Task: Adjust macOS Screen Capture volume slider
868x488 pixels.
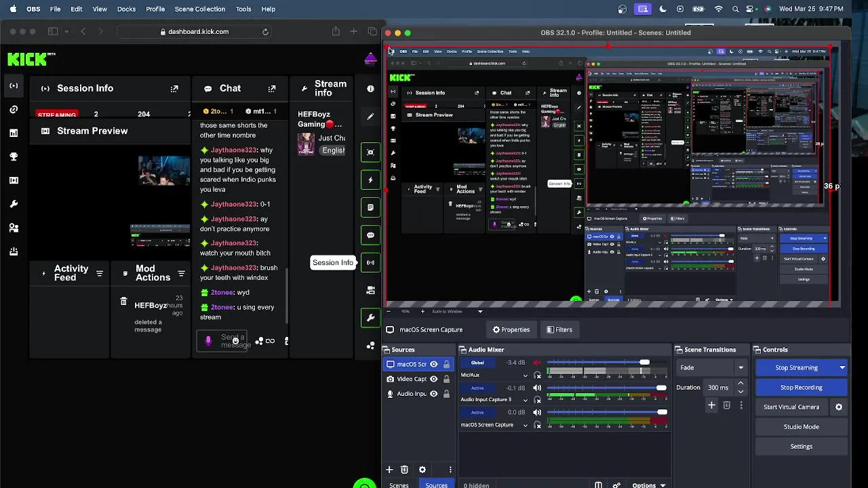Action: click(x=608, y=412)
